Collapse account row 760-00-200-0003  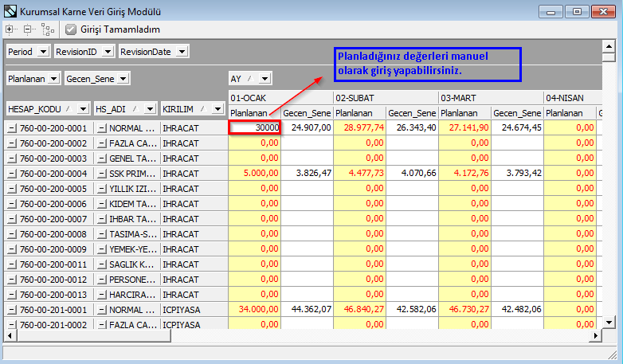point(12,159)
